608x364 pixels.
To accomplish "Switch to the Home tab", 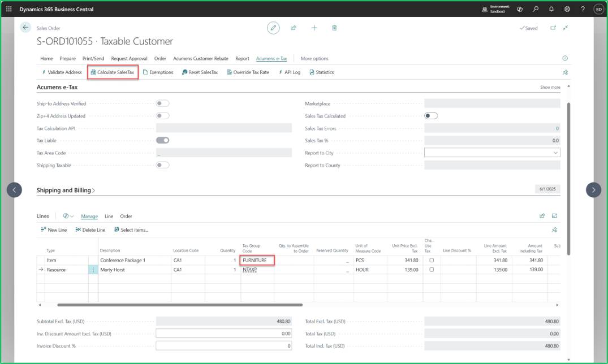I will point(46,59).
